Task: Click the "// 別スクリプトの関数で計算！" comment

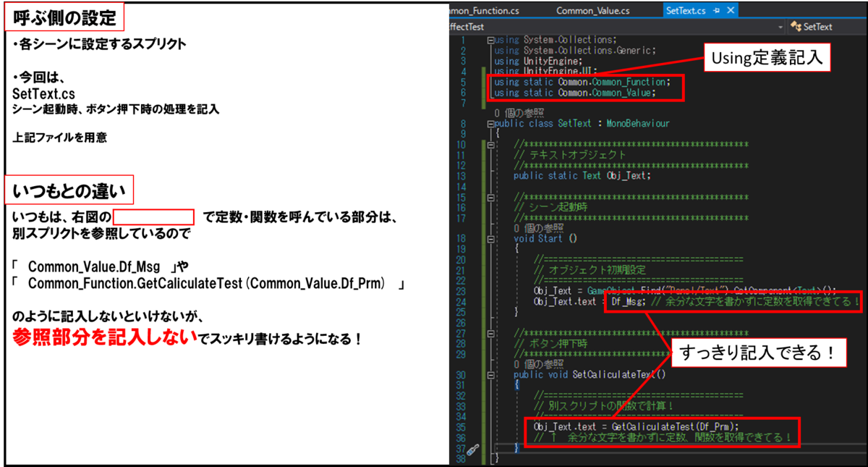Action: (x=604, y=405)
